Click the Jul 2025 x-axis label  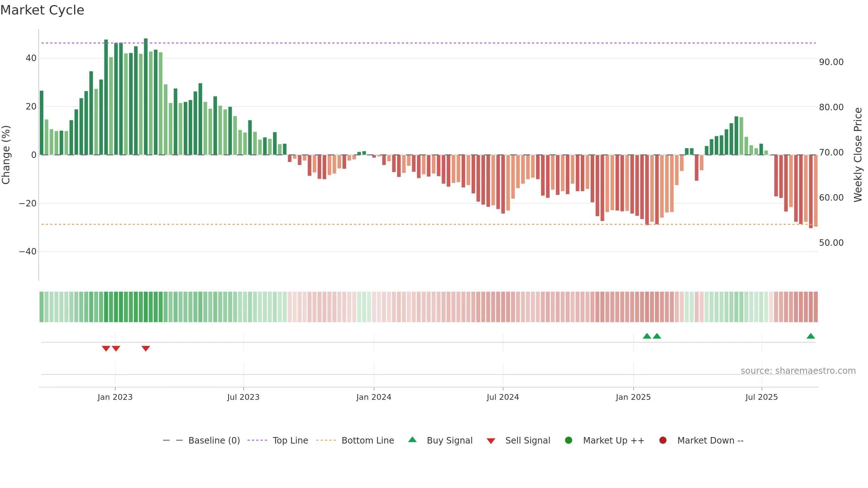pyautogui.click(x=762, y=397)
